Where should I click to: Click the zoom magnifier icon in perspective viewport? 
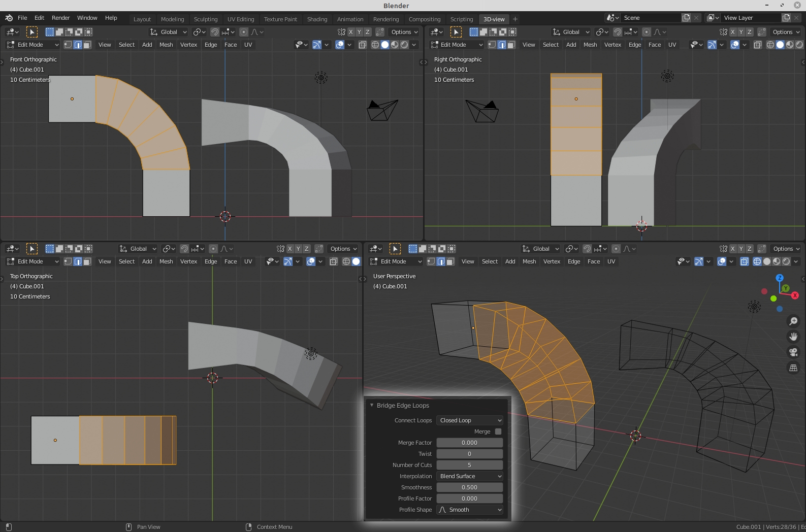tap(793, 321)
